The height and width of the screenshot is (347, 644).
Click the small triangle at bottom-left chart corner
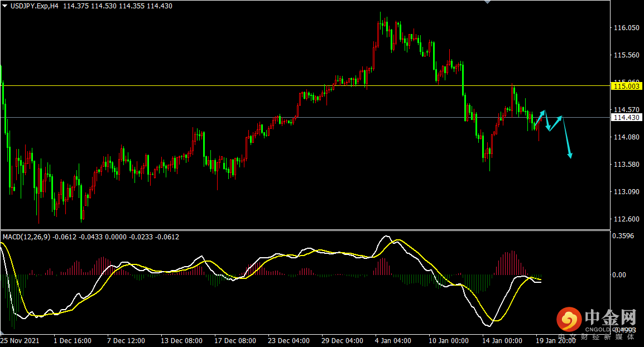click(x=2, y=332)
